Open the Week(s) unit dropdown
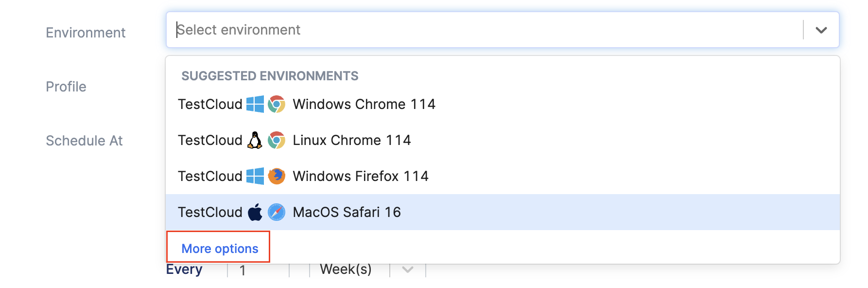Image resolution: width=868 pixels, height=288 pixels. [x=407, y=269]
